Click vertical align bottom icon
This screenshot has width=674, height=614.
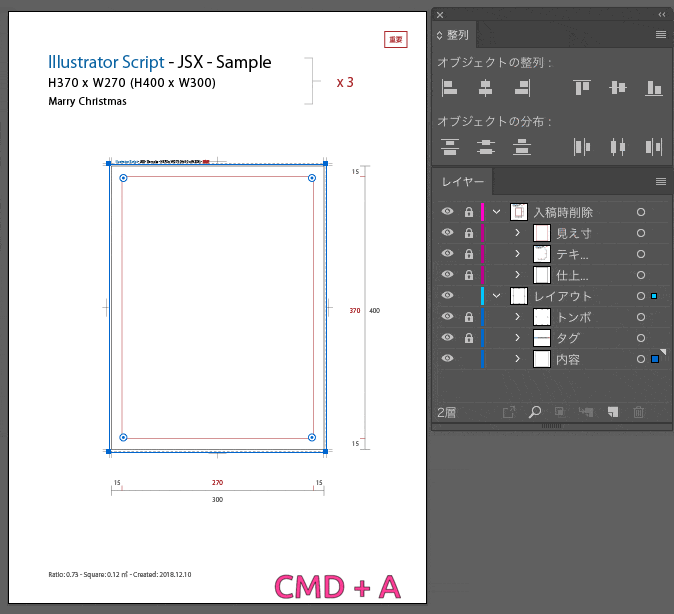[654, 88]
